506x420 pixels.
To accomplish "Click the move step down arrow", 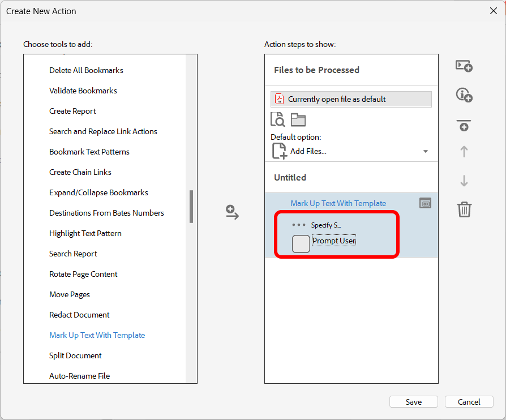I will click(x=464, y=181).
